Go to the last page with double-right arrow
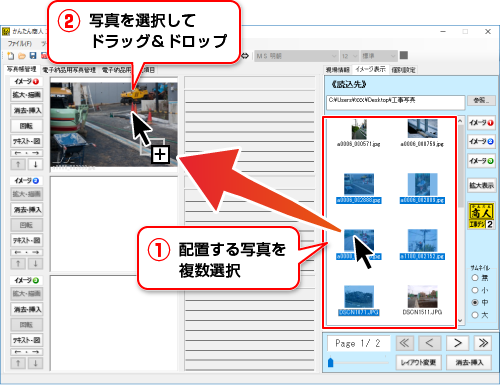The image size is (500, 385). point(483,343)
